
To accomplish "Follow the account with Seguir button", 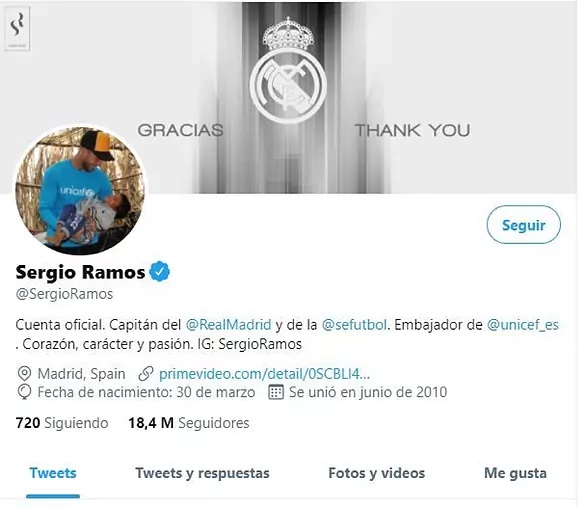I will [x=523, y=225].
